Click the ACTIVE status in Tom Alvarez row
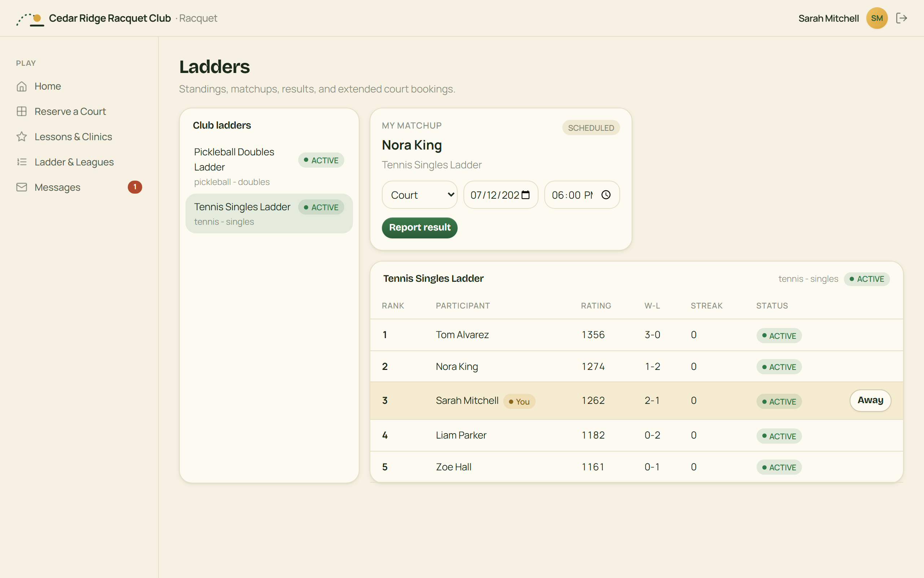Viewport: 924px width, 578px height. (x=779, y=336)
